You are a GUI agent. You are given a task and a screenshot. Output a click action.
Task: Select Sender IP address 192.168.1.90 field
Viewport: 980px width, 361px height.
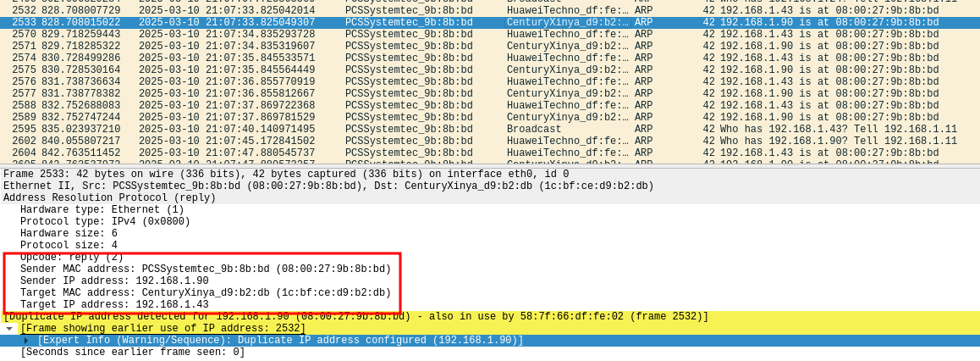tap(114, 281)
